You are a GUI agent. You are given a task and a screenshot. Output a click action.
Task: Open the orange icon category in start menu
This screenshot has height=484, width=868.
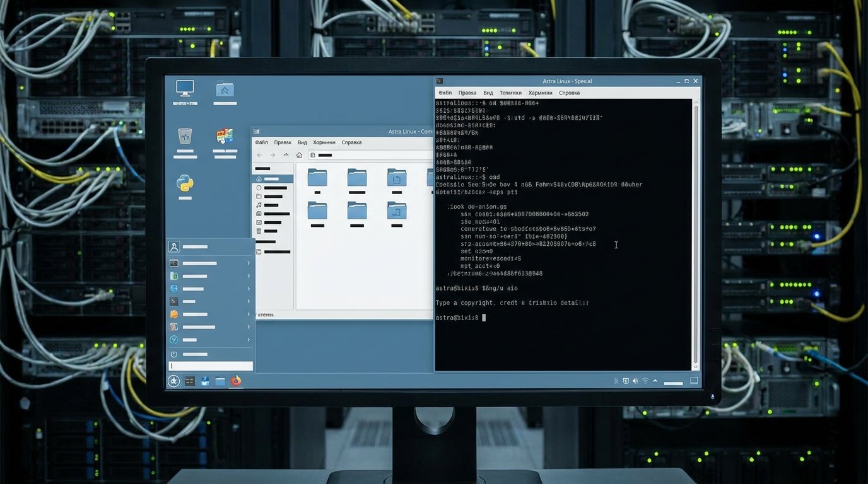click(174, 314)
